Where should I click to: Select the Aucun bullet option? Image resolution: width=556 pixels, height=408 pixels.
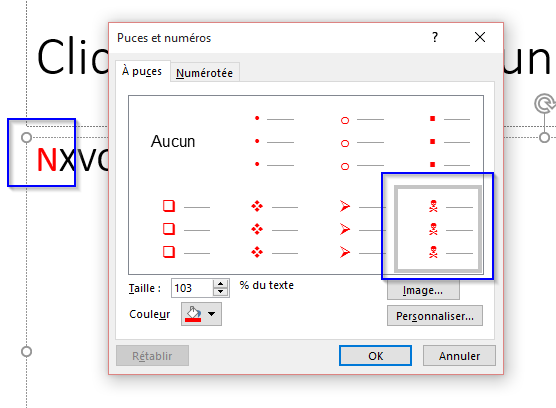coord(173,141)
